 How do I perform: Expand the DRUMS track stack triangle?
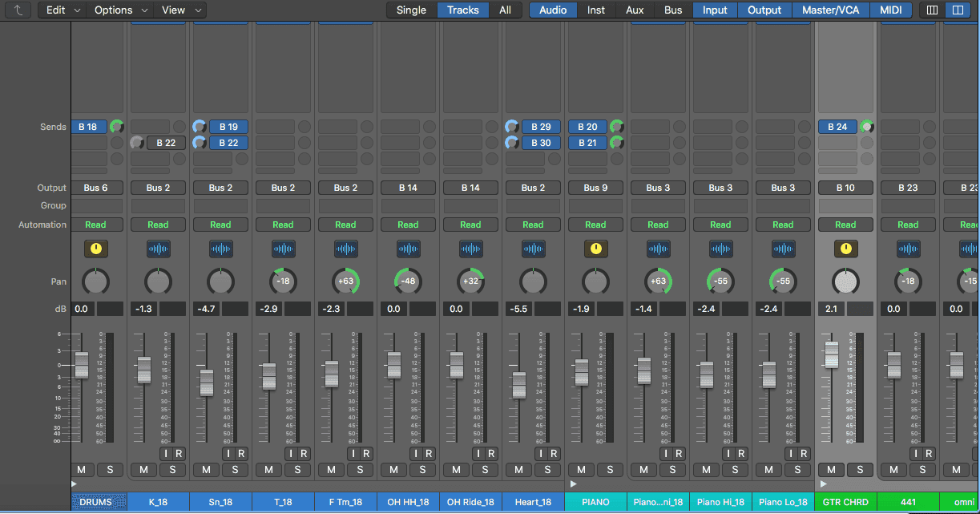75,484
